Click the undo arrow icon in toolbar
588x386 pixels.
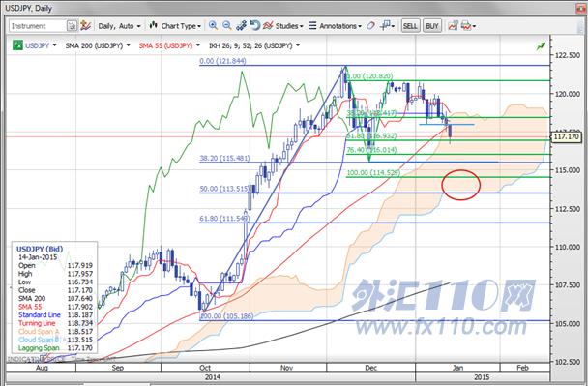255,25
